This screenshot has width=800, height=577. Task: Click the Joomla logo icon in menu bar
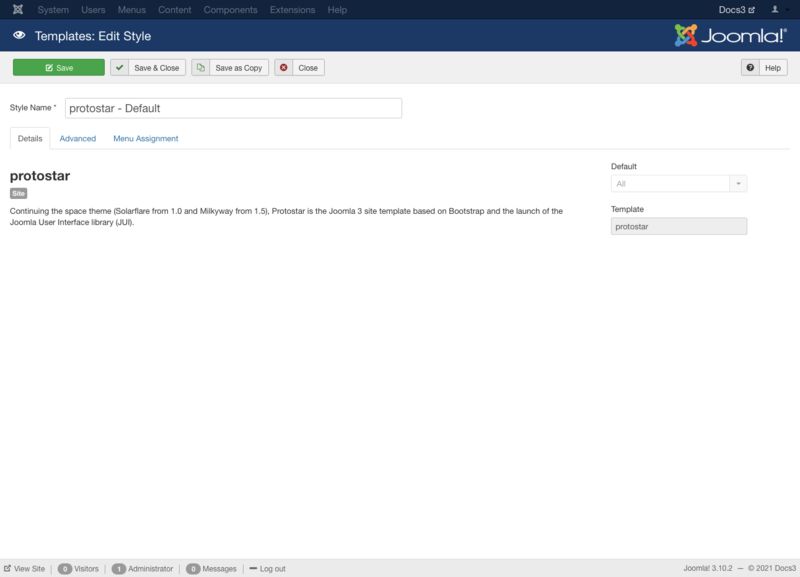point(18,10)
